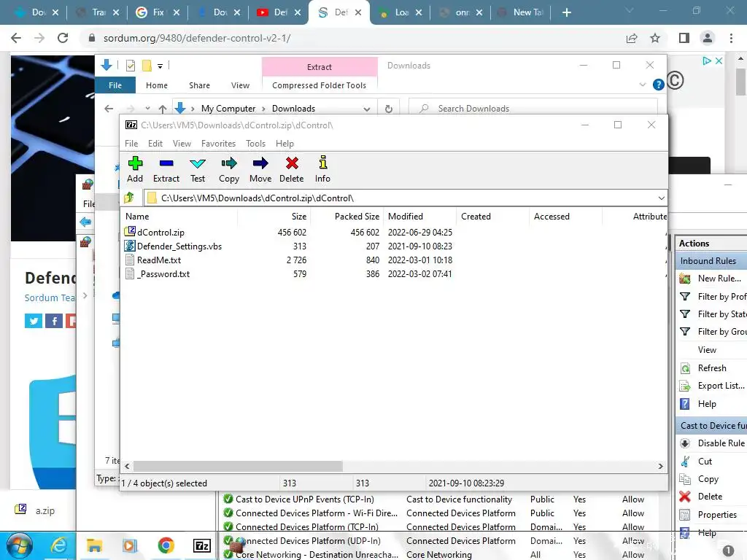Click the 7-Zip Test toolbar icon
This screenshot has width=747, height=560.
tap(198, 164)
